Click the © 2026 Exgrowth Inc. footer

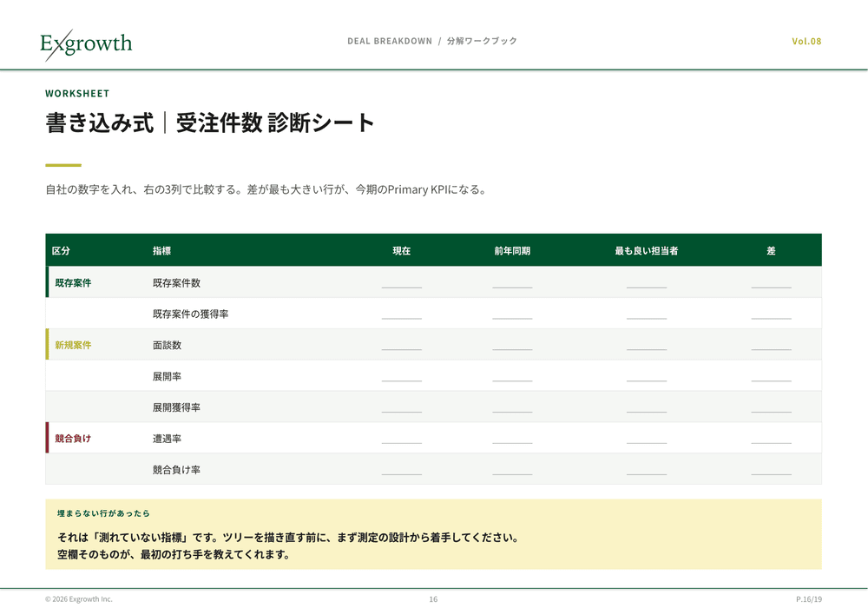pyautogui.click(x=79, y=599)
